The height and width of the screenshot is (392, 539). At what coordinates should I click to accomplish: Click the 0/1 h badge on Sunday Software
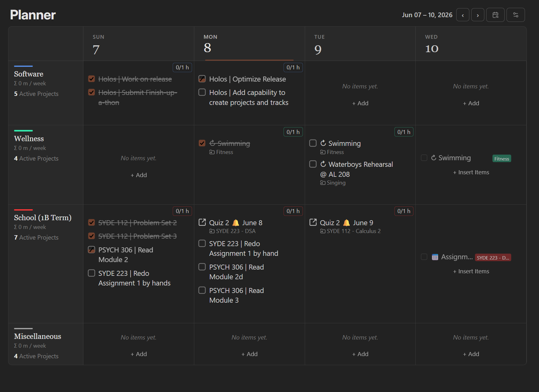tap(182, 67)
